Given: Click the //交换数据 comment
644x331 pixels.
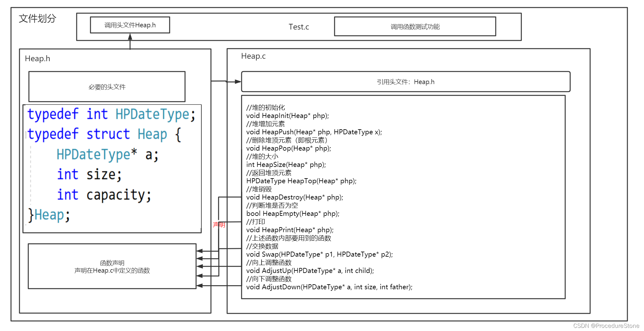Looking at the screenshot, I should 262,246.
